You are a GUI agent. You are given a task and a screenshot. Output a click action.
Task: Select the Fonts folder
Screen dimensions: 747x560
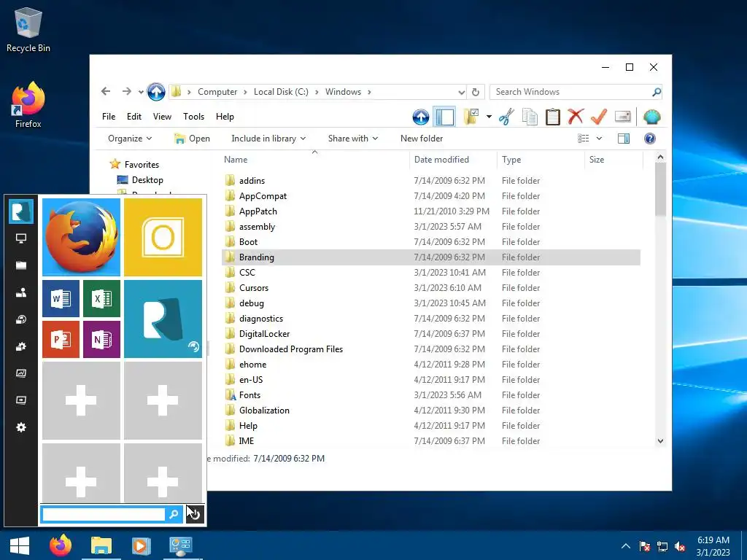[x=431, y=395]
